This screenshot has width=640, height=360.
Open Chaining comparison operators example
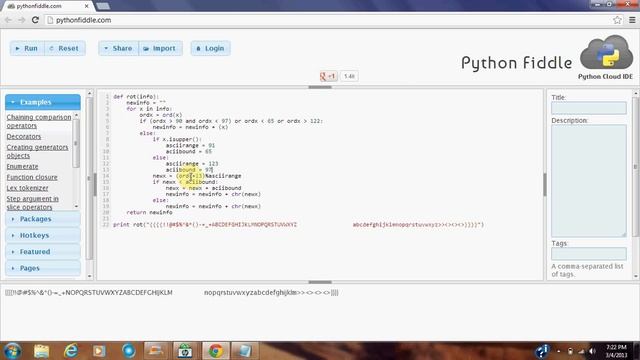click(x=39, y=121)
